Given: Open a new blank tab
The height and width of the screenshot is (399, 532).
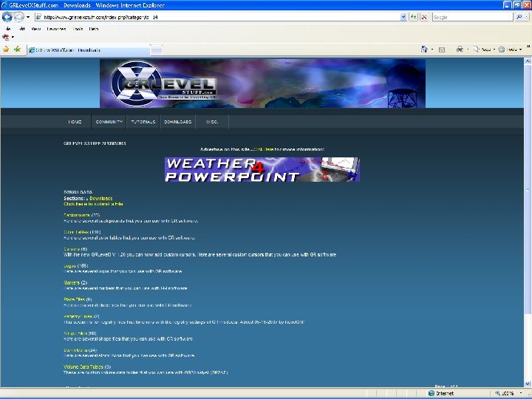Looking at the screenshot, I should tap(156, 50).
